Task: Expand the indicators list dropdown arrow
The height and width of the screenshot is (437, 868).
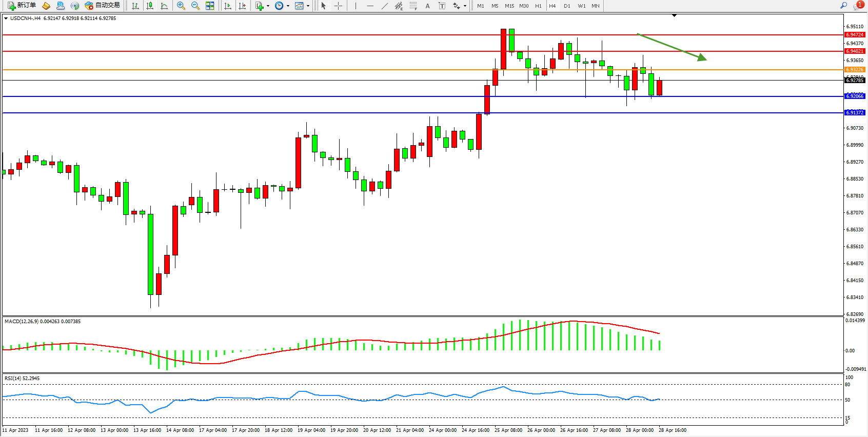Action: [268, 6]
